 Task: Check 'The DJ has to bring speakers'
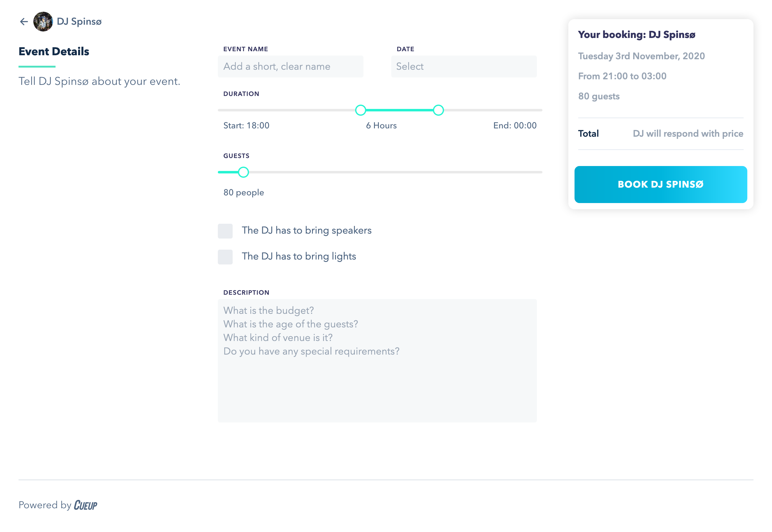[225, 231]
